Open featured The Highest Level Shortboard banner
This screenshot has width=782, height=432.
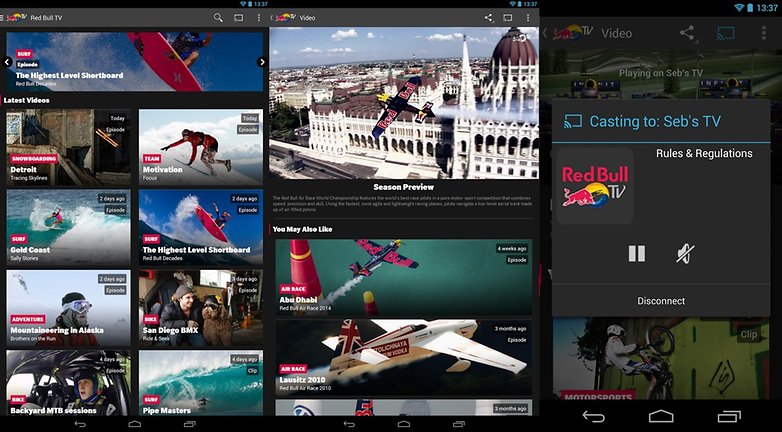pos(135,62)
